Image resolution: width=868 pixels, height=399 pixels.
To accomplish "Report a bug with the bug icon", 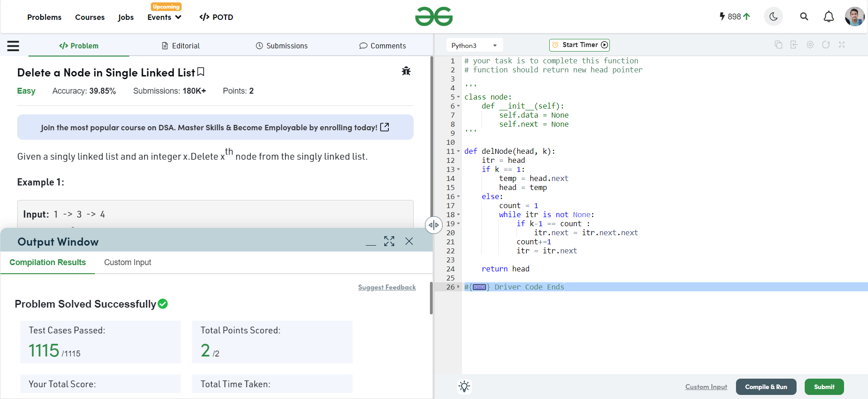I will coord(406,71).
